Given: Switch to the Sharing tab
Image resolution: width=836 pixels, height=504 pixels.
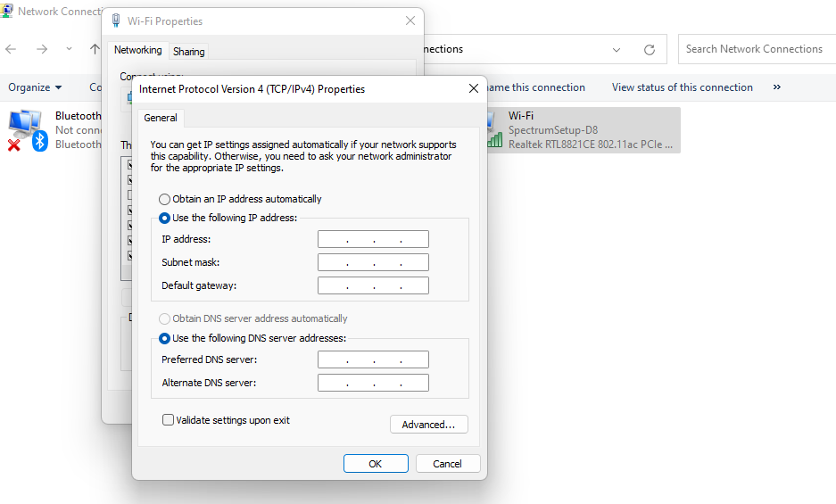Looking at the screenshot, I should 189,52.
